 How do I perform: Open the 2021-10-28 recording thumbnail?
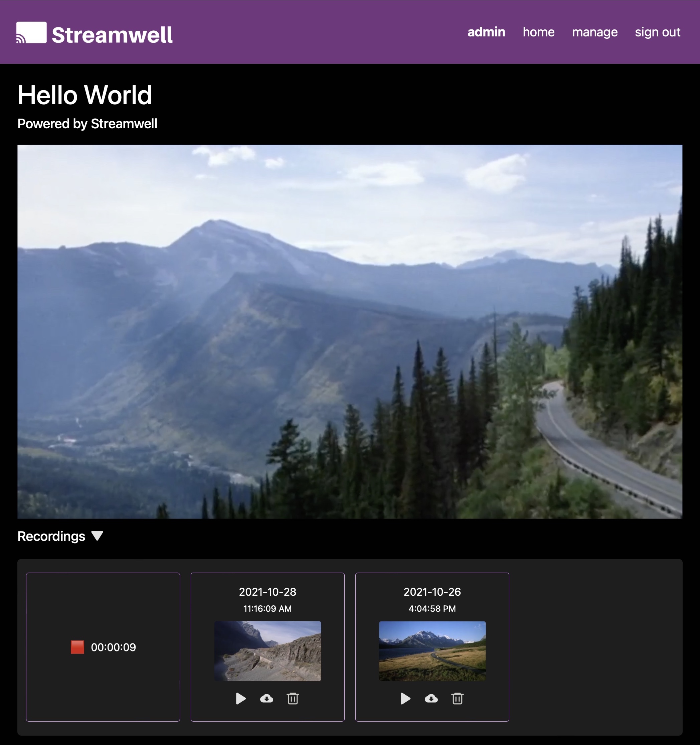pos(268,651)
